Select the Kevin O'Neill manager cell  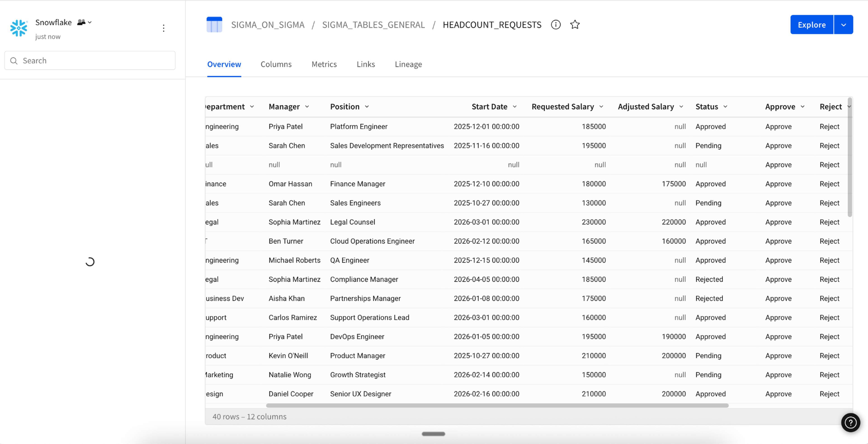click(288, 356)
